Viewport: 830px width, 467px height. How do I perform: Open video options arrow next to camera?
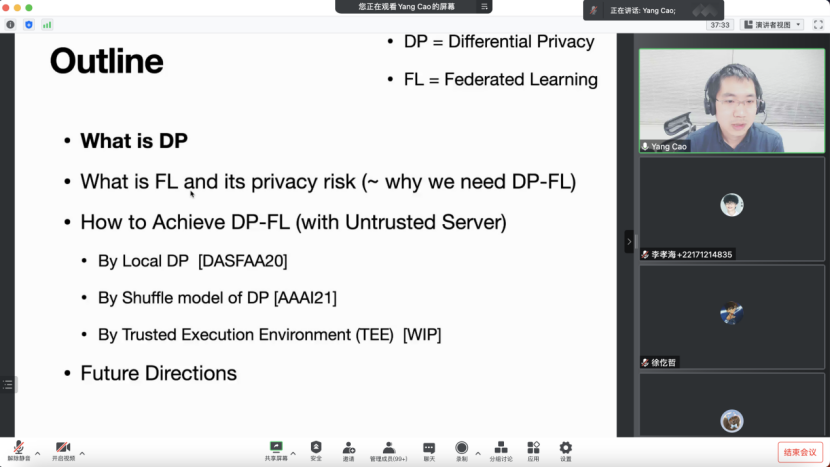click(x=82, y=453)
